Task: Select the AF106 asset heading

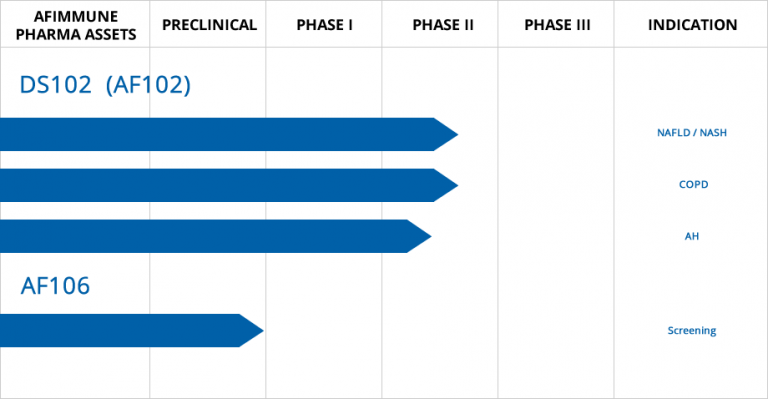Action: pos(55,285)
